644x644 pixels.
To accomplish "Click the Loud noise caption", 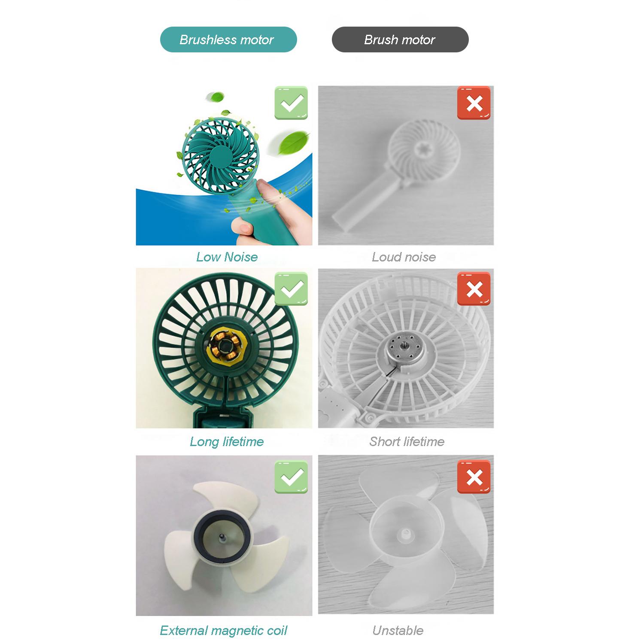I will pos(404,257).
